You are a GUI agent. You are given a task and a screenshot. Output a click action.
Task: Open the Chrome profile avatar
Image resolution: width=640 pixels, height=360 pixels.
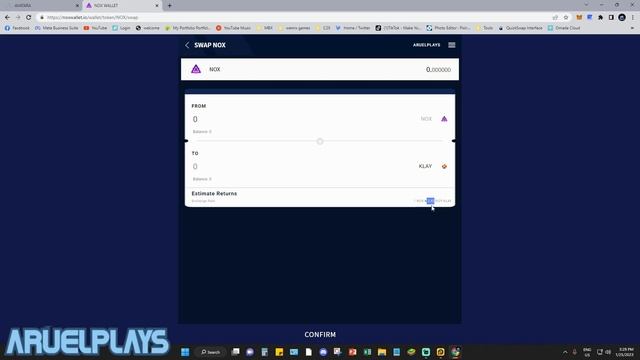pyautogui.click(x=622, y=18)
